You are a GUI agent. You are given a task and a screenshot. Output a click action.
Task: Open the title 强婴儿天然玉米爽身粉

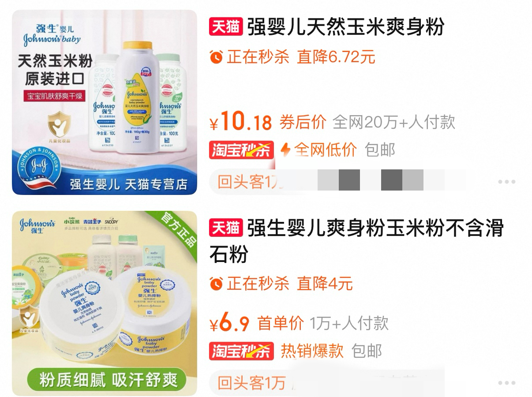tap(345, 27)
